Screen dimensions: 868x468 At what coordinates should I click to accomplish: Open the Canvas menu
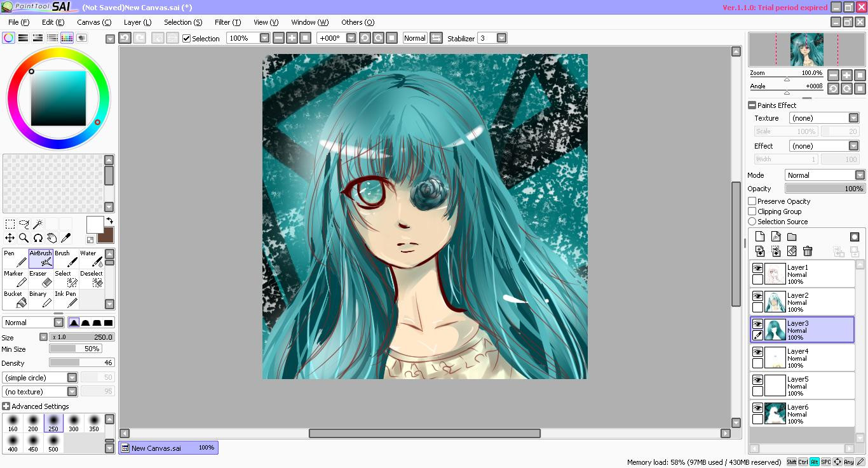pyautogui.click(x=94, y=22)
